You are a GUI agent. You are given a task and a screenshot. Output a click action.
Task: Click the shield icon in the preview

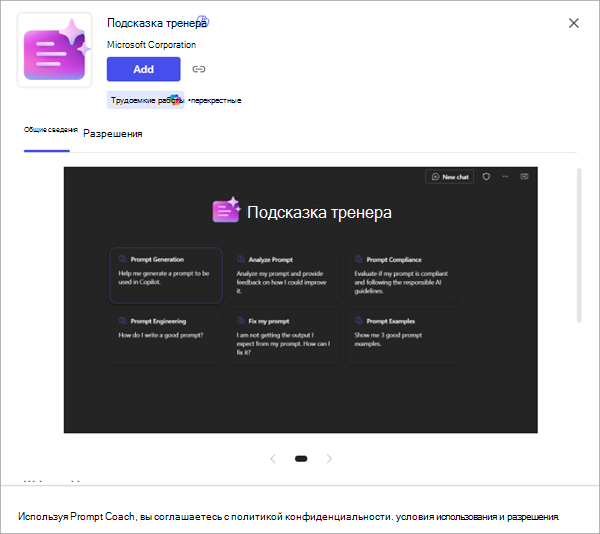tap(486, 177)
